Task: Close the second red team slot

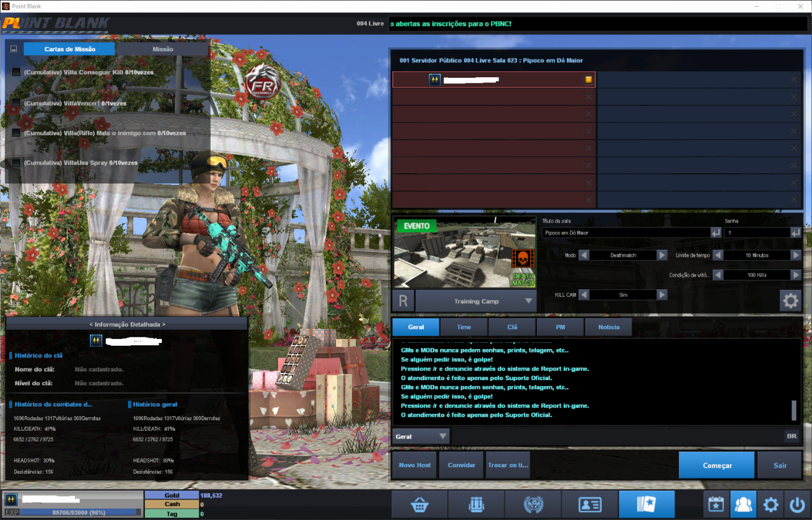Action: [x=588, y=96]
